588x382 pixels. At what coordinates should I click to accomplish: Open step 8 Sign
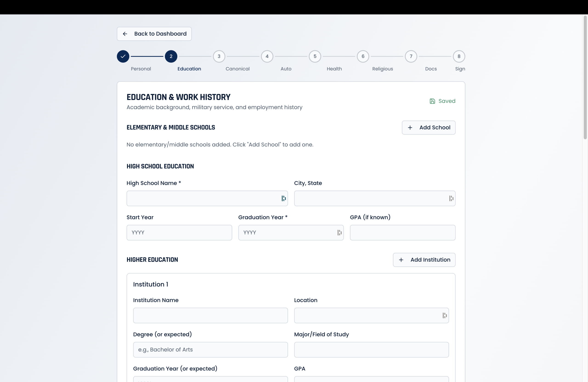point(459,56)
